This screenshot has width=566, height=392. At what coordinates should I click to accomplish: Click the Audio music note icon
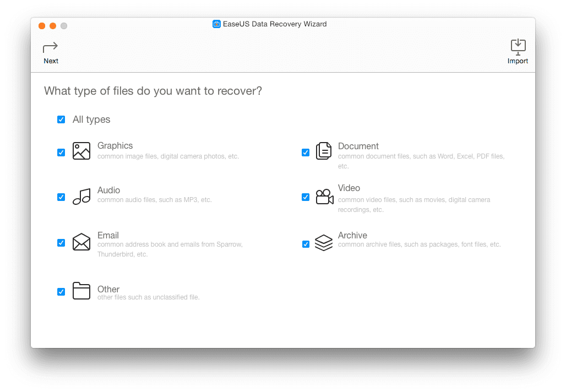[x=81, y=197]
